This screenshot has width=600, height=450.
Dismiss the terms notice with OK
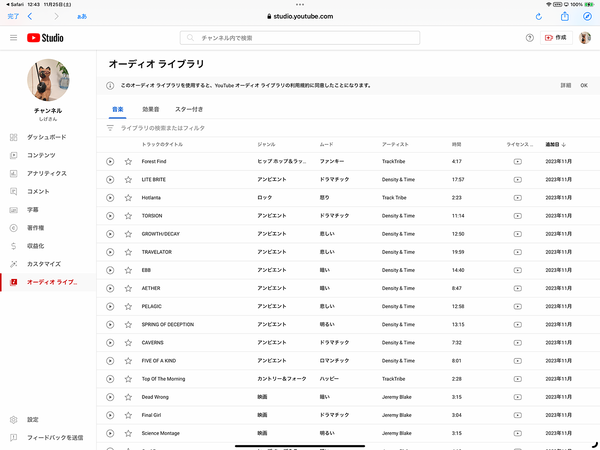(x=584, y=85)
